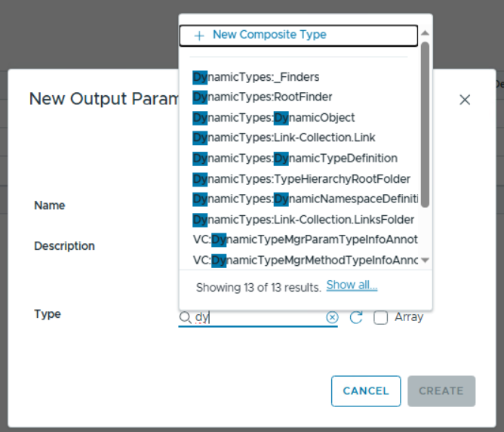
Task: Select DynamicTypes:_Finders from the list
Action: (x=257, y=77)
